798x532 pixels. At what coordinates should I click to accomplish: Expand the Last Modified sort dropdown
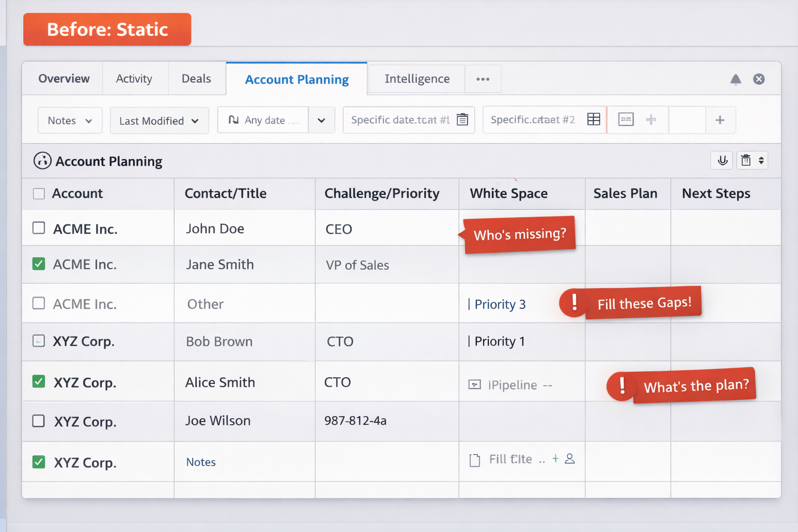tap(159, 121)
